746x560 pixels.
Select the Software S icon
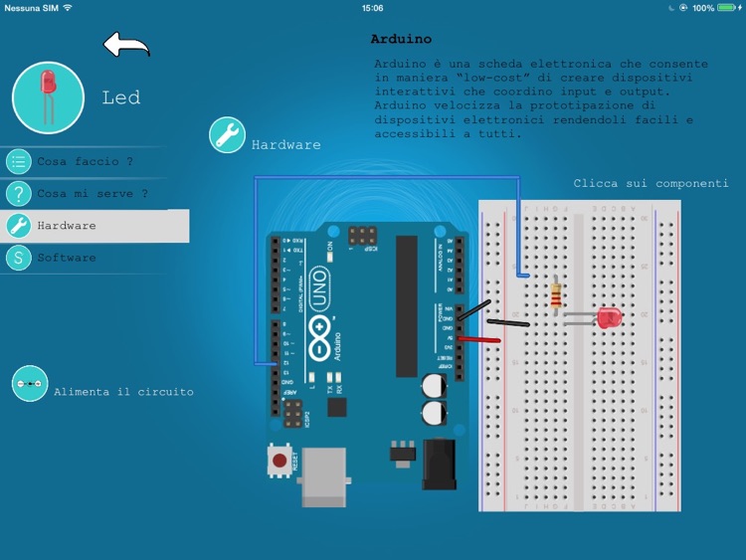pos(19,258)
